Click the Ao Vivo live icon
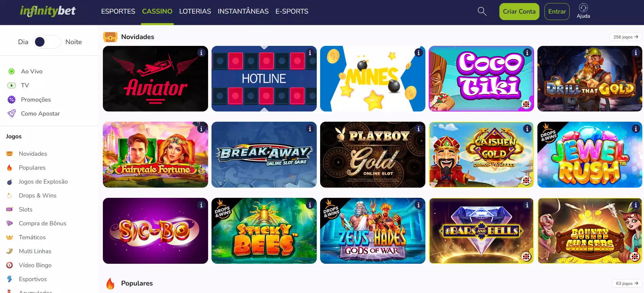 pyautogui.click(x=12, y=71)
